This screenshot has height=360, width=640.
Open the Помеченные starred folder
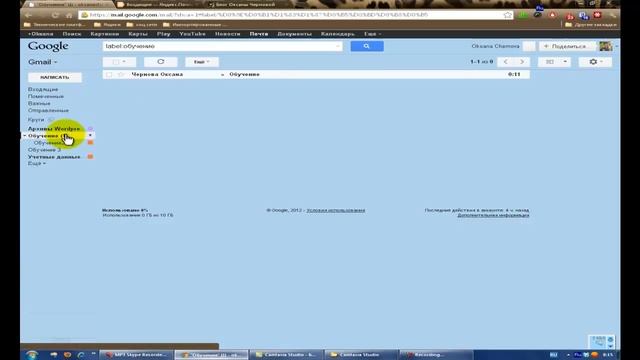point(46,96)
